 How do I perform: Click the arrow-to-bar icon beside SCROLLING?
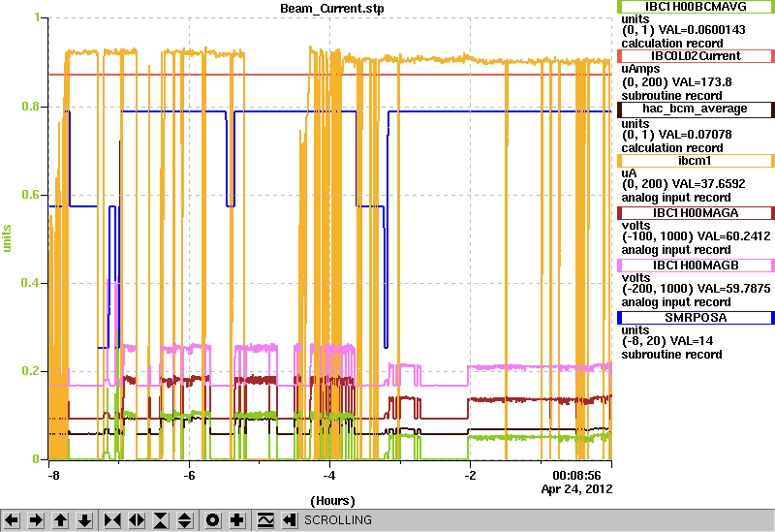click(290, 520)
